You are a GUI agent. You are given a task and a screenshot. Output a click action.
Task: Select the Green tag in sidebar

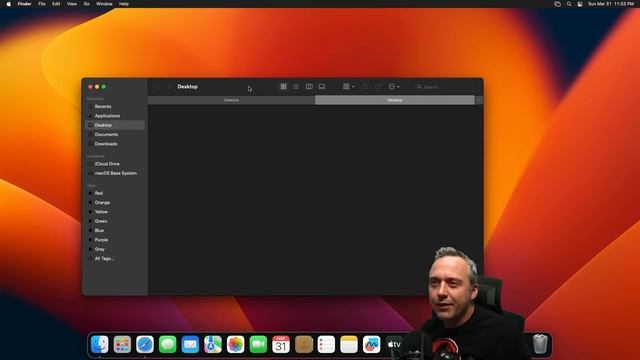pos(116,221)
